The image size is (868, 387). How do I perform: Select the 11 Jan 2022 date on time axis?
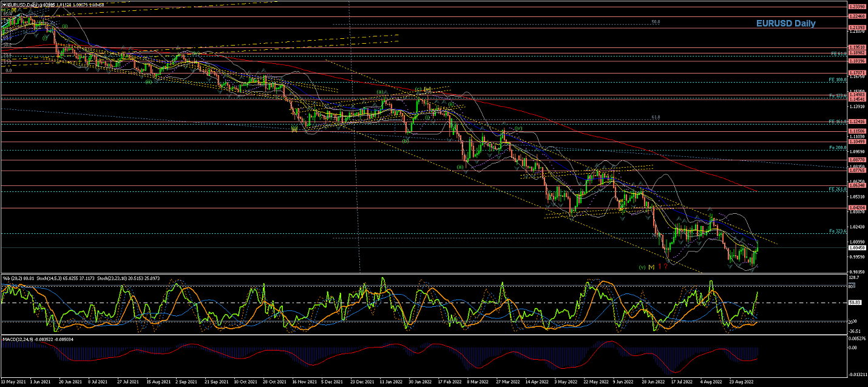(391, 382)
